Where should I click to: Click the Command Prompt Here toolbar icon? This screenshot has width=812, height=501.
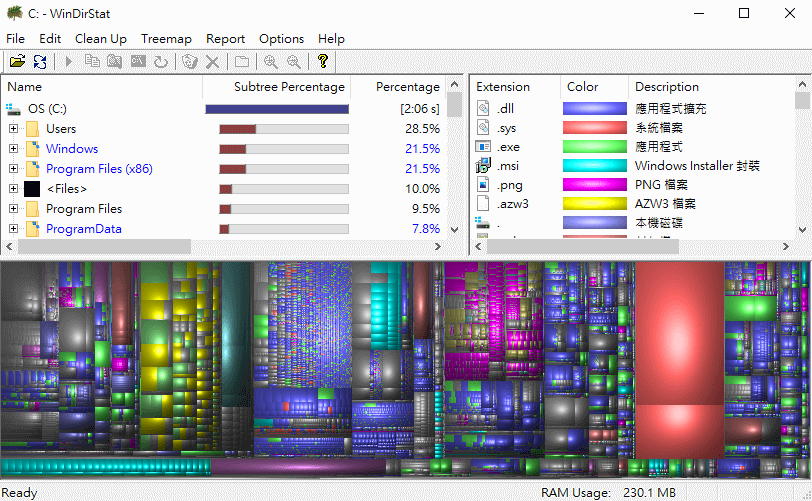[138, 62]
